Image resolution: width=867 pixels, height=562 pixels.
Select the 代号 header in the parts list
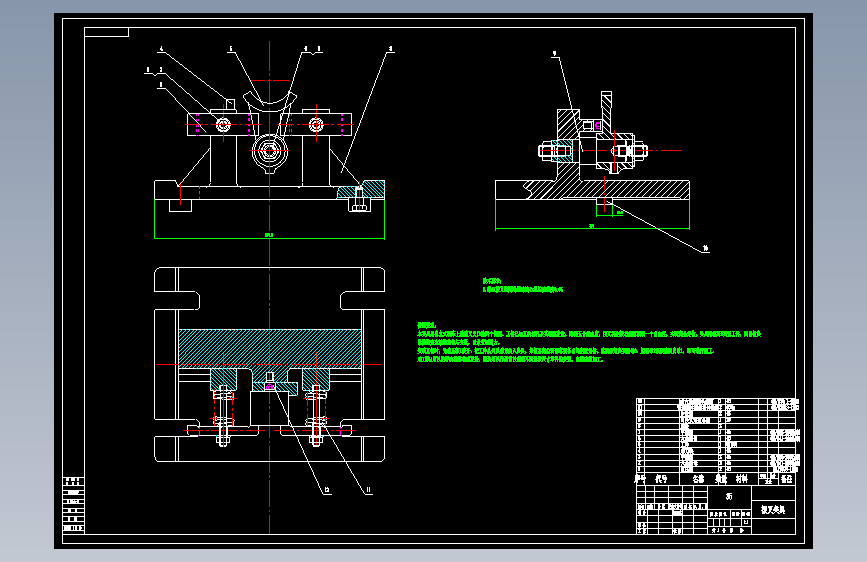tap(661, 478)
